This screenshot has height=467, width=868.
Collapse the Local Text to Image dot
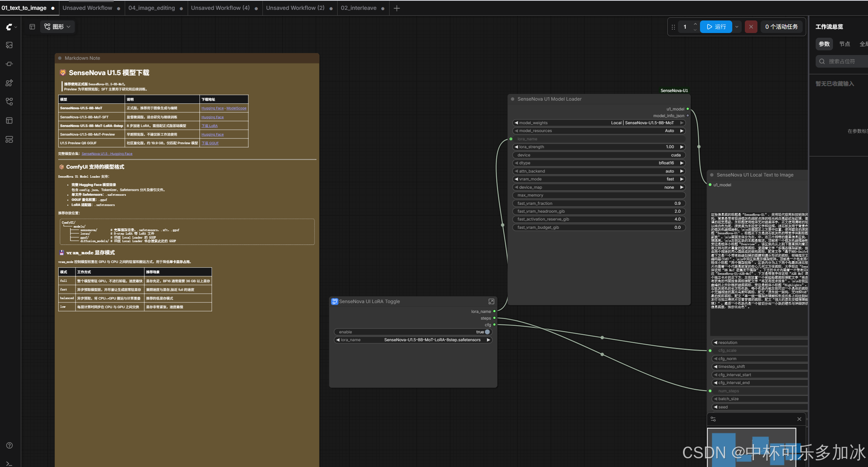(x=712, y=175)
